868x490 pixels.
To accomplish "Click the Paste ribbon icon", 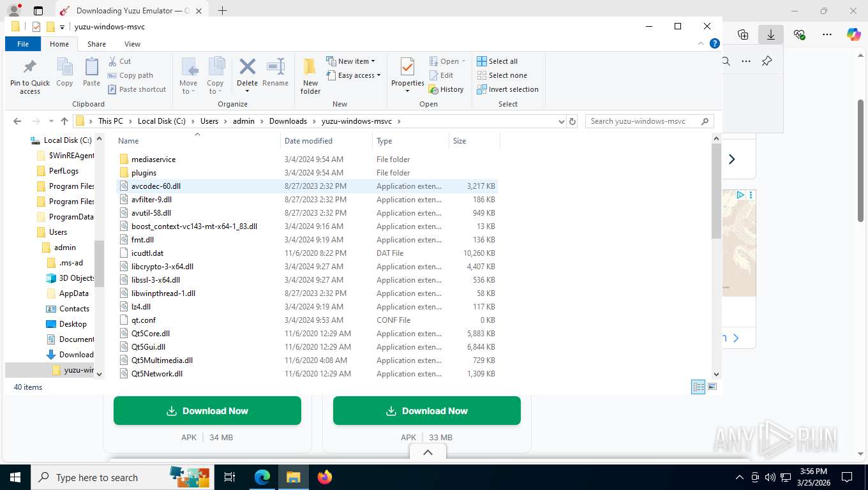I will point(91,67).
